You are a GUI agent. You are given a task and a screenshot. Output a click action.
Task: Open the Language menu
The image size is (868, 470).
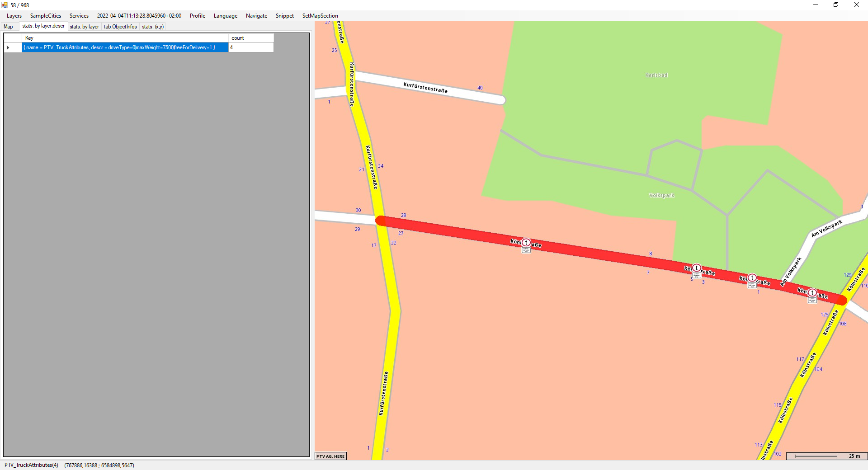[x=225, y=16]
